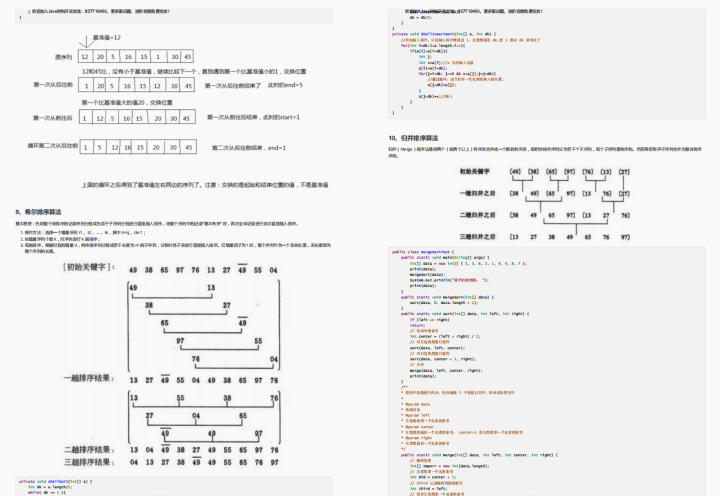
Task: Click the row label "第一次从后往前"
Action: click(53, 85)
